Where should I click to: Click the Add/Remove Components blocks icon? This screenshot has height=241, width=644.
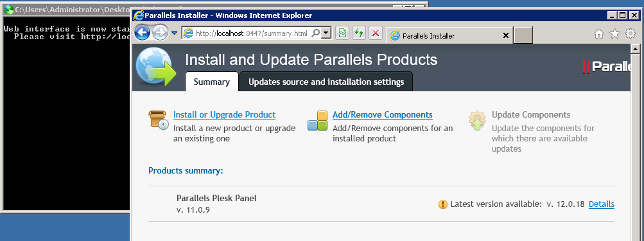[318, 121]
